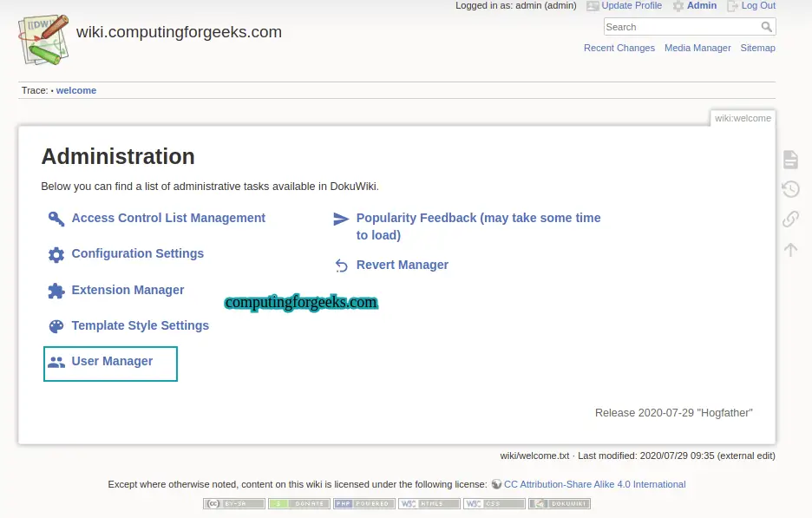812x518 pixels.
Task: Open the CC Attribution-Share Alike 4.0 International link
Action: [594, 484]
